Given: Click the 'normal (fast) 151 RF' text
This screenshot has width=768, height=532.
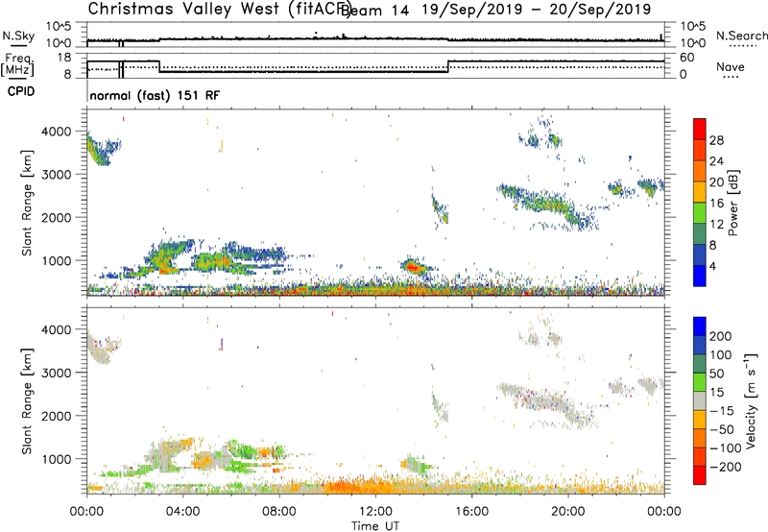Looking at the screenshot, I should tap(155, 95).
